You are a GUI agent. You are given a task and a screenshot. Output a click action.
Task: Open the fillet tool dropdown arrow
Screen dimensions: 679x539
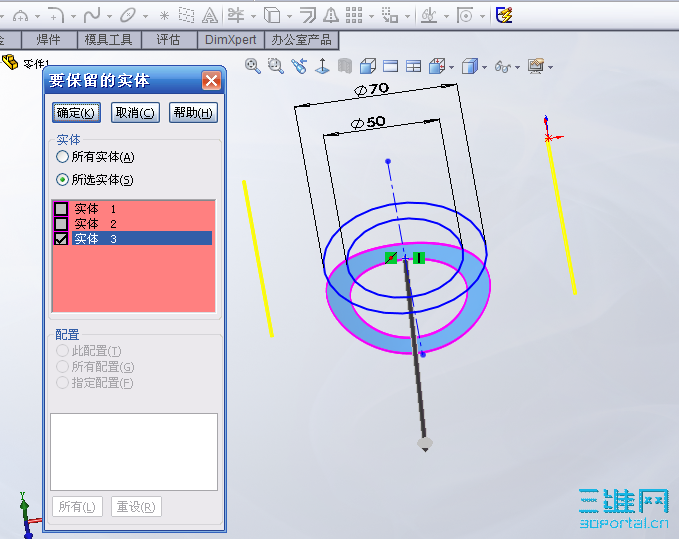[x=73, y=17]
